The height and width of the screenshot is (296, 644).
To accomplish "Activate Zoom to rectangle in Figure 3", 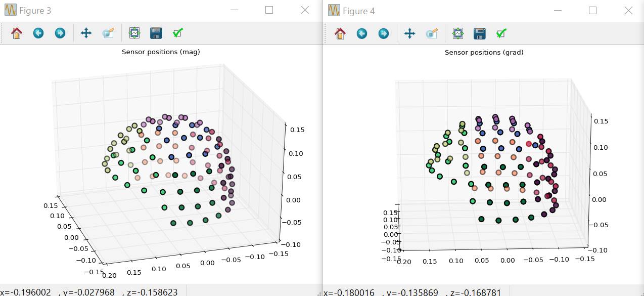I will (108, 33).
